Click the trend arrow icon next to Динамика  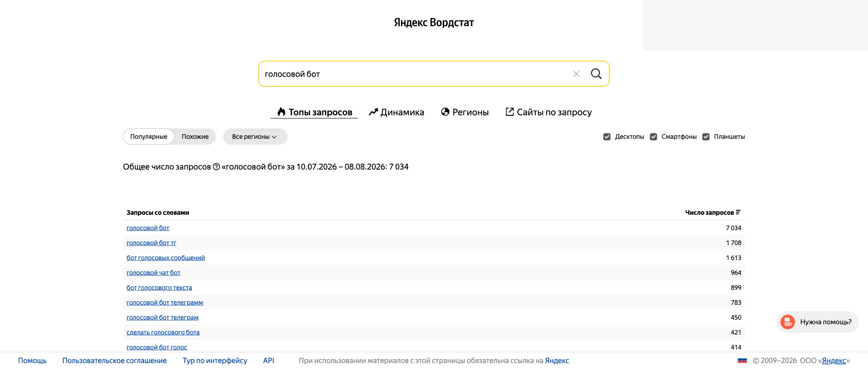373,112
